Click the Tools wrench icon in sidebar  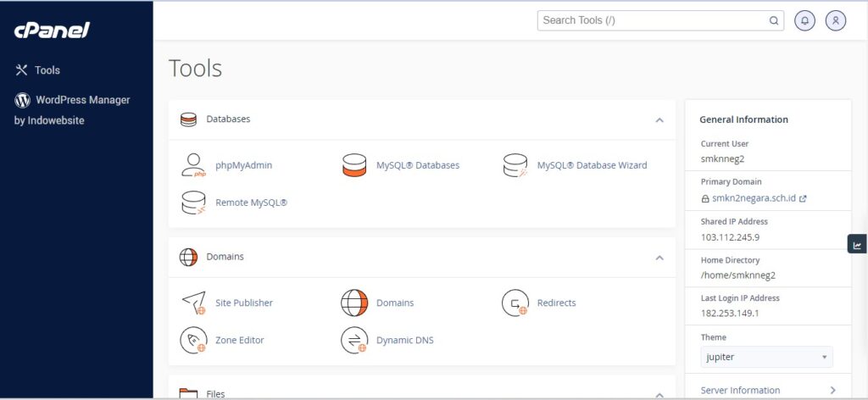pos(21,70)
